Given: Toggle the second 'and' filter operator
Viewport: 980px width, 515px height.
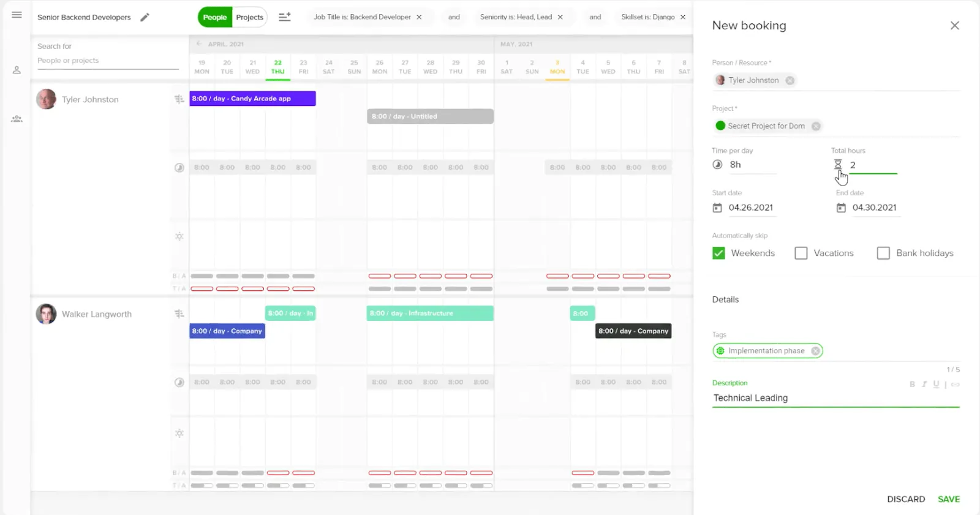Looking at the screenshot, I should tap(595, 17).
